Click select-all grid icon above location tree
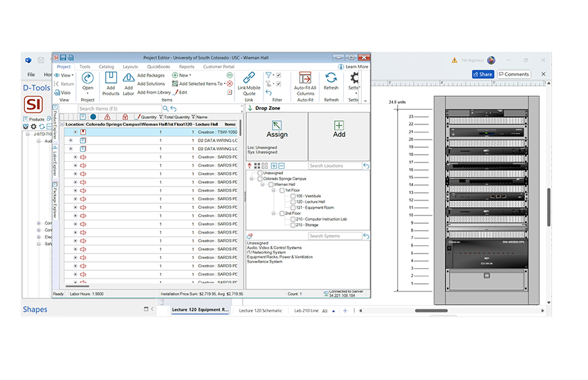588x380 pixels. click(257, 166)
